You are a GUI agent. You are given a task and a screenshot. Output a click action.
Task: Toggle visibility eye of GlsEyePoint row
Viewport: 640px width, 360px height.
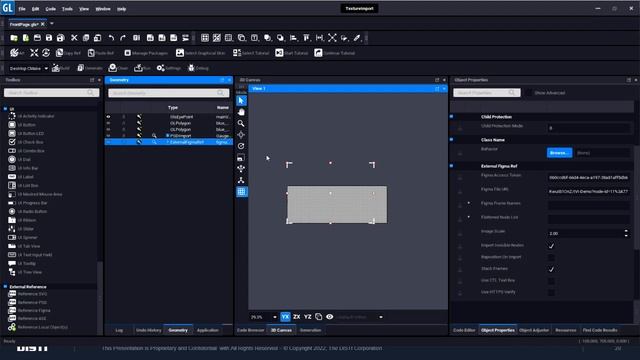(109, 117)
